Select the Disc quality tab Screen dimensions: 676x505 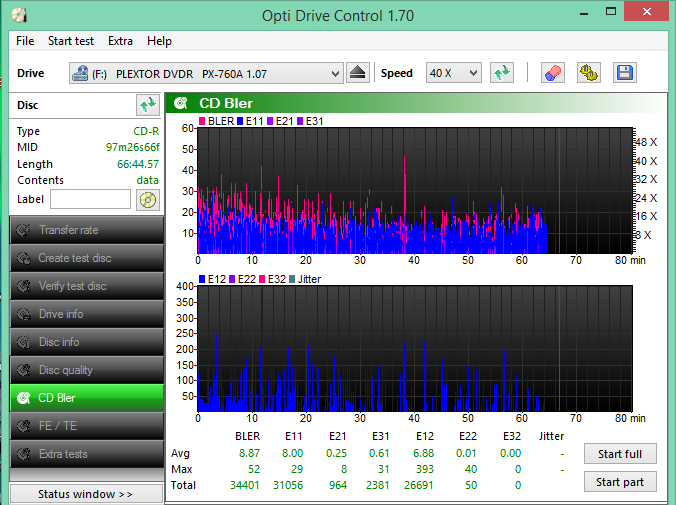tap(87, 370)
